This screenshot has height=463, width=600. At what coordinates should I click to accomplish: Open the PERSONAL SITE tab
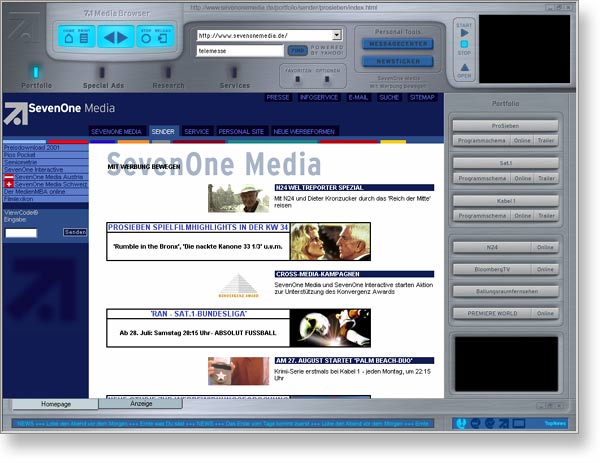click(241, 131)
